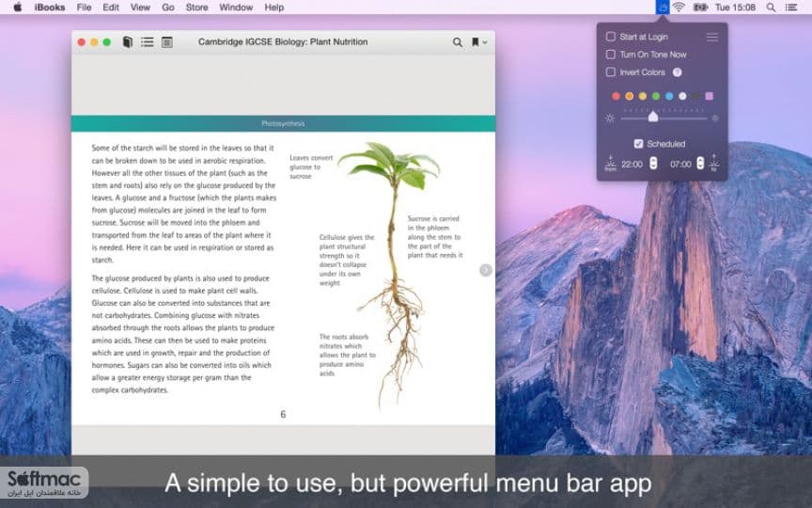Click the help question mark beside Invert Colors
Image resolution: width=812 pixels, height=508 pixels.
click(677, 72)
